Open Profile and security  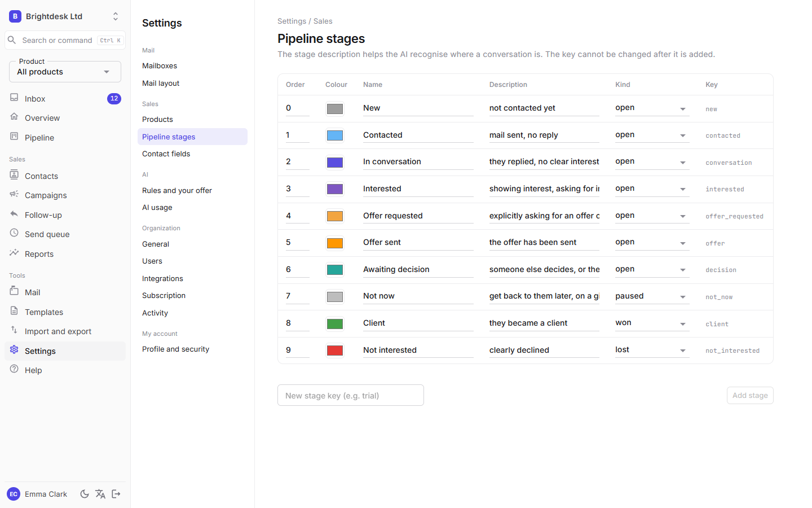point(192,349)
